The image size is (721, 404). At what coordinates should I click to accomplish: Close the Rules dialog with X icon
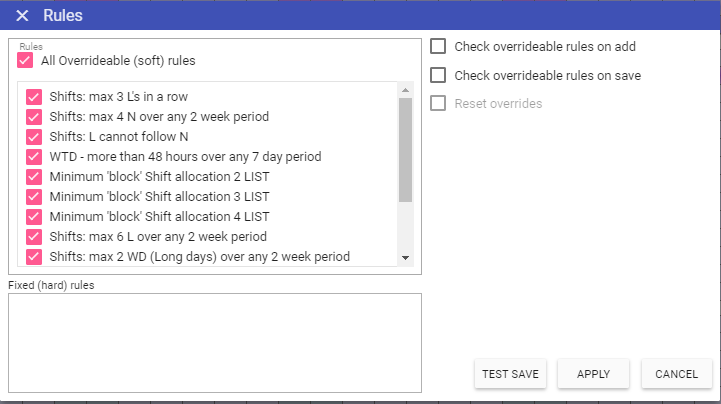click(22, 16)
